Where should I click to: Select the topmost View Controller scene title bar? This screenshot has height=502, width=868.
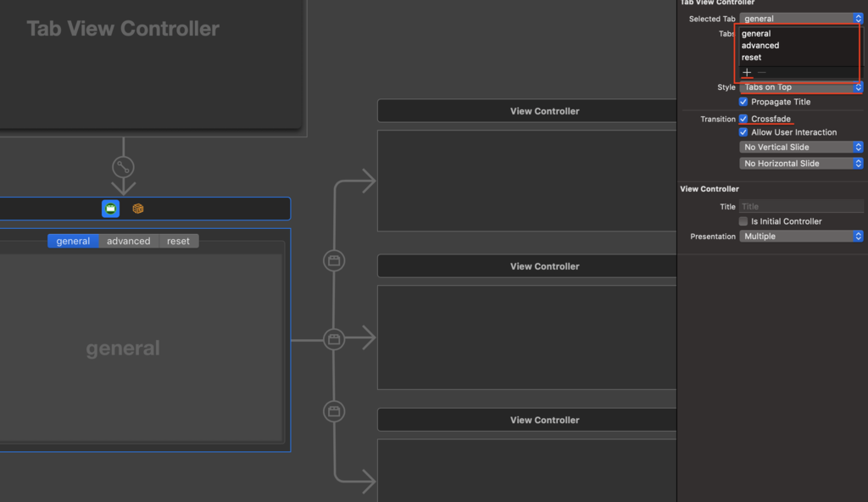(527, 111)
